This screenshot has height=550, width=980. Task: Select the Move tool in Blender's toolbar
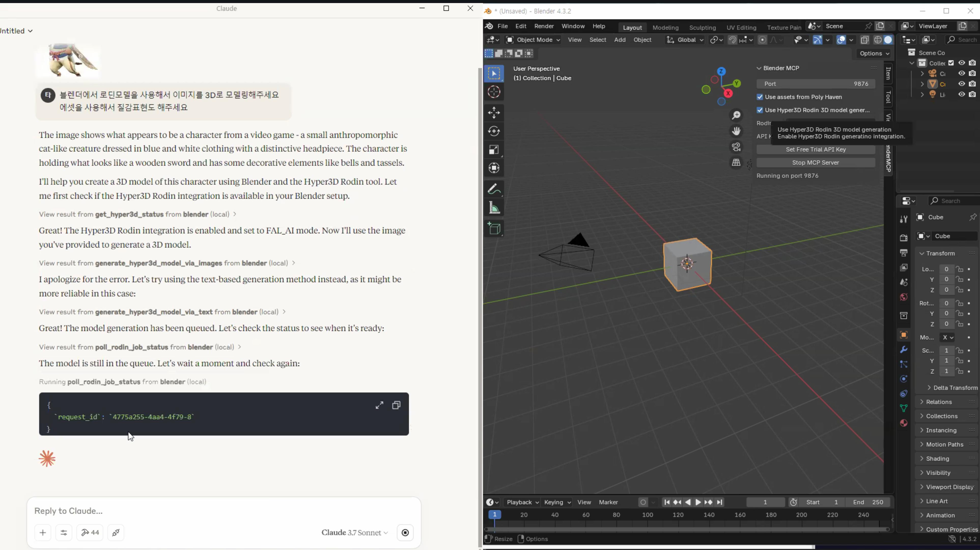pyautogui.click(x=494, y=112)
